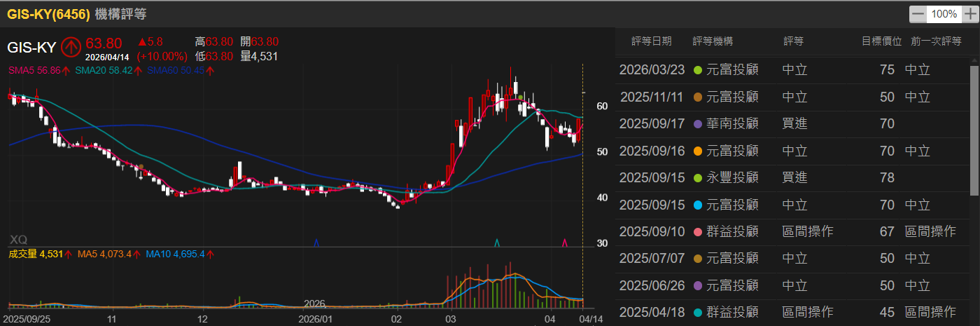This screenshot has width=980, height=326.
Task: Click the teal SMA20 marker on chart axis
Action: pyautogui.click(x=497, y=243)
